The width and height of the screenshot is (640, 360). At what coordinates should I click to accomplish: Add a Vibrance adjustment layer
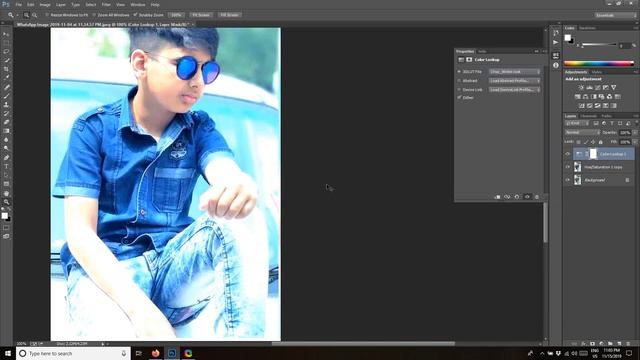[613, 87]
